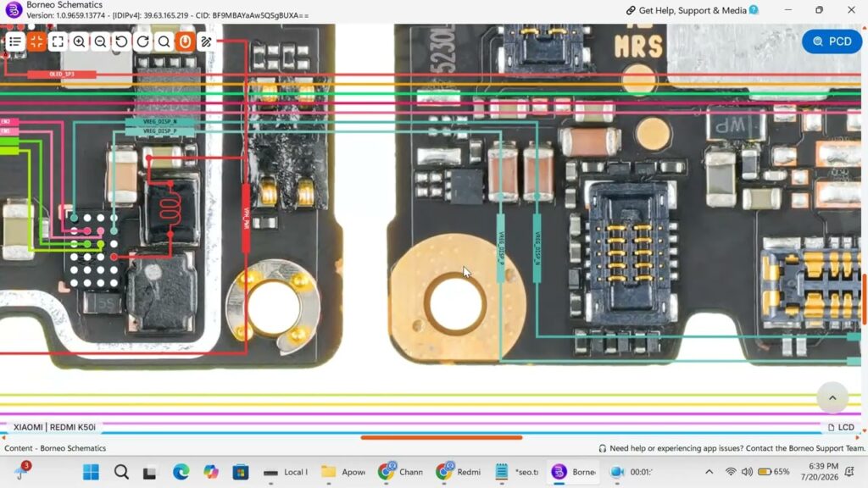Screen dimensions: 868x488
Task: Rotate the board clockwise
Action: pos(142,42)
